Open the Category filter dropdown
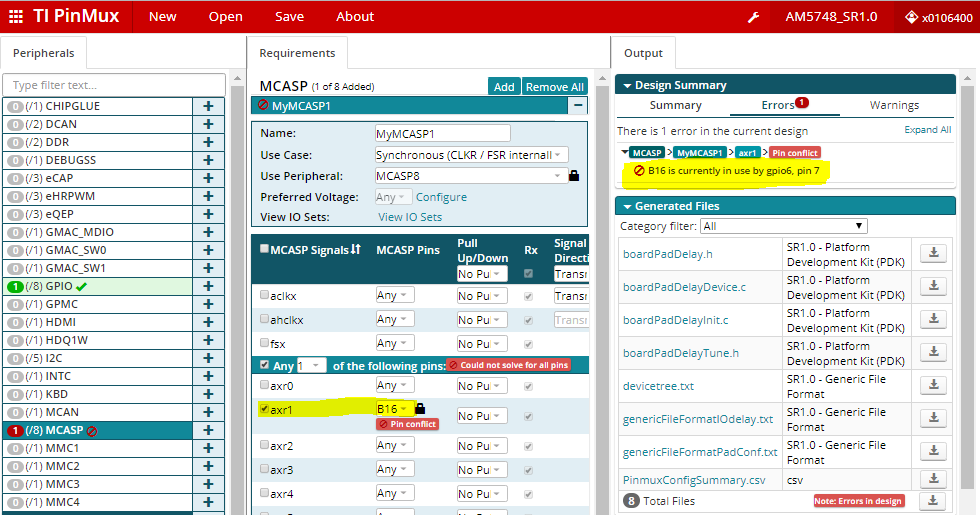The width and height of the screenshot is (980, 515). [x=784, y=226]
